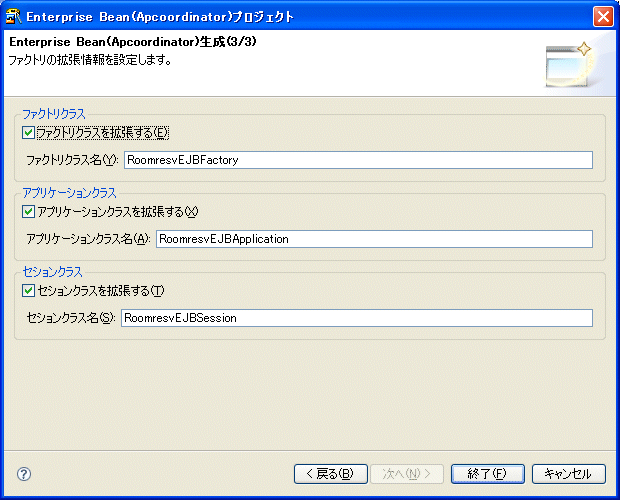
Task: Click the ファクトリクラス名(Y) label
Action: 72,160
